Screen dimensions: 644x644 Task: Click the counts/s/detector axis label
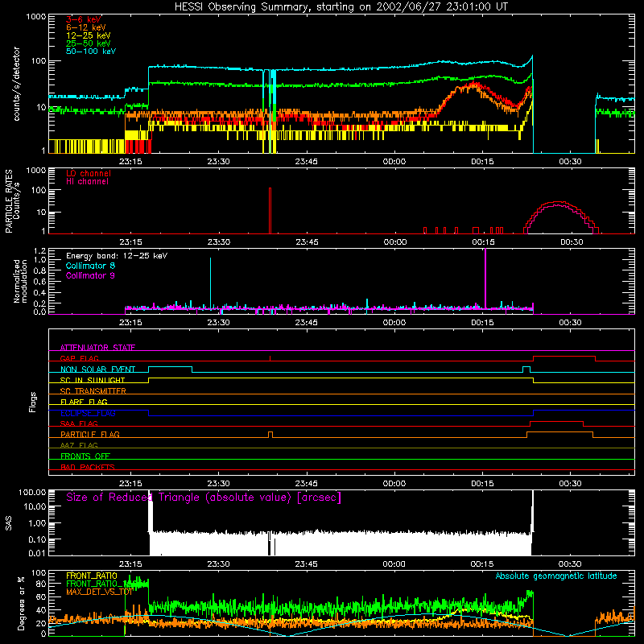coord(17,84)
